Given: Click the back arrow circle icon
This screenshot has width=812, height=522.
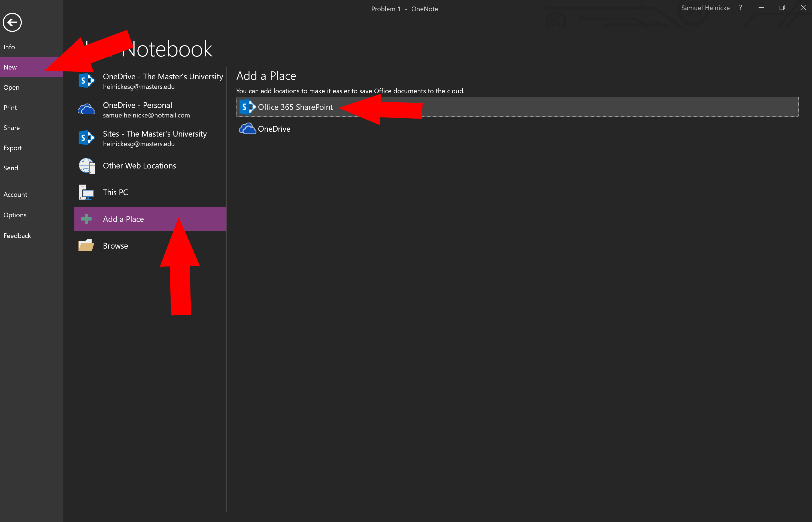Looking at the screenshot, I should [x=12, y=22].
